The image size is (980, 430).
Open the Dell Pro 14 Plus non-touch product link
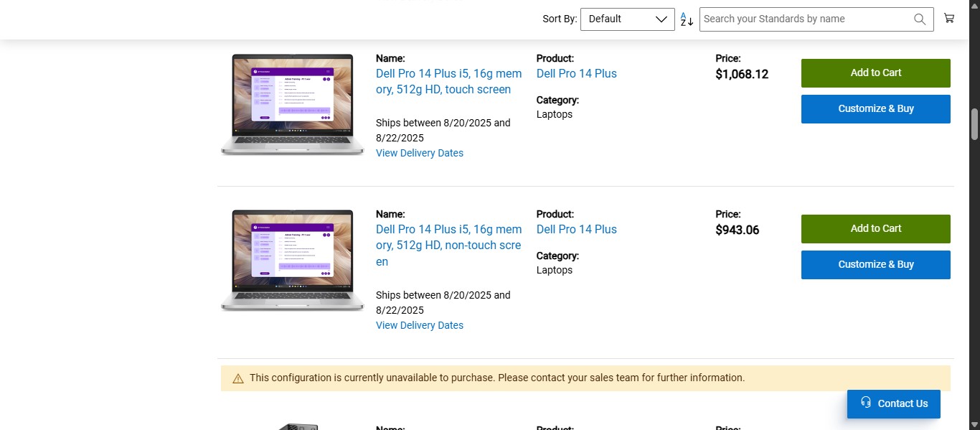pos(576,229)
